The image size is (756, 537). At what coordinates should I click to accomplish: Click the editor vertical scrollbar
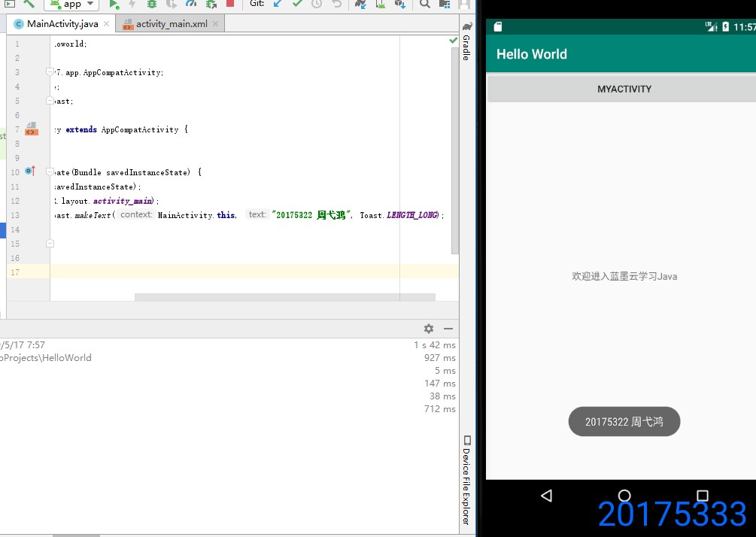pyautogui.click(x=454, y=150)
